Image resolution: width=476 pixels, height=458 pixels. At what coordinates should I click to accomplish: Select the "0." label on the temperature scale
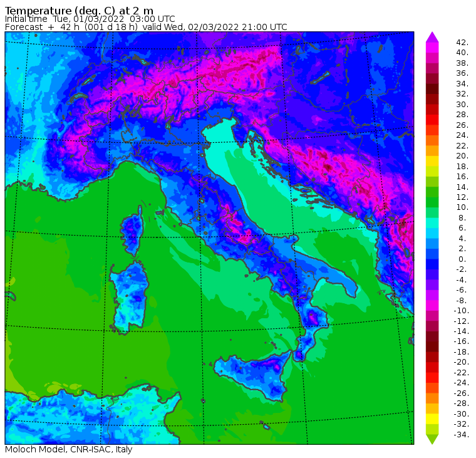point(462,259)
